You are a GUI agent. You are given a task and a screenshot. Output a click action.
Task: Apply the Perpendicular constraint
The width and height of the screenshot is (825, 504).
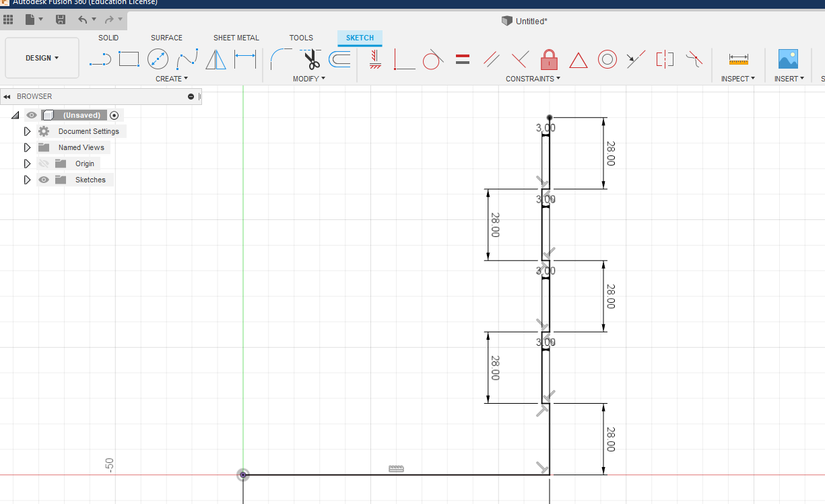tap(519, 59)
